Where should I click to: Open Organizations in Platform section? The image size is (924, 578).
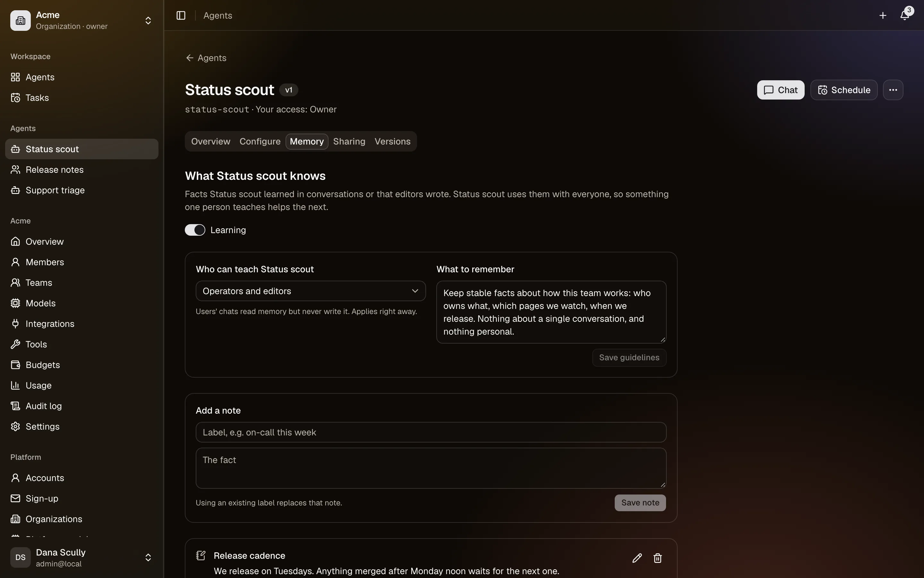tap(82, 519)
